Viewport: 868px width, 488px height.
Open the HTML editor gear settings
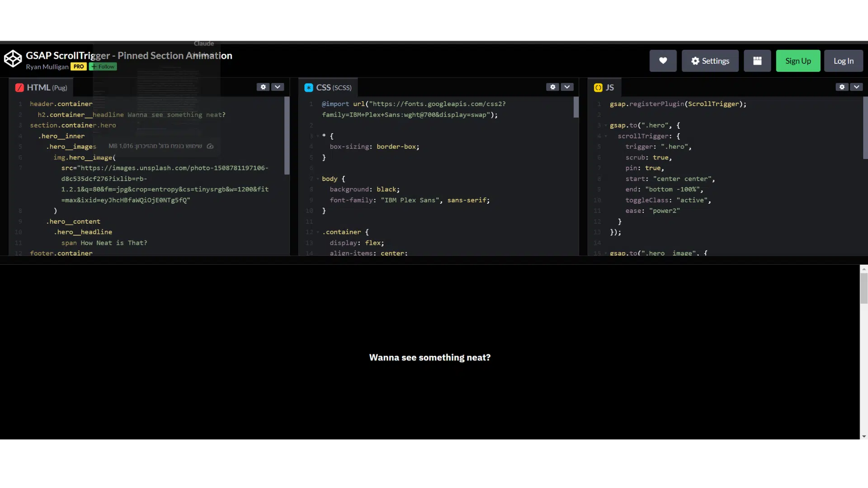point(263,87)
